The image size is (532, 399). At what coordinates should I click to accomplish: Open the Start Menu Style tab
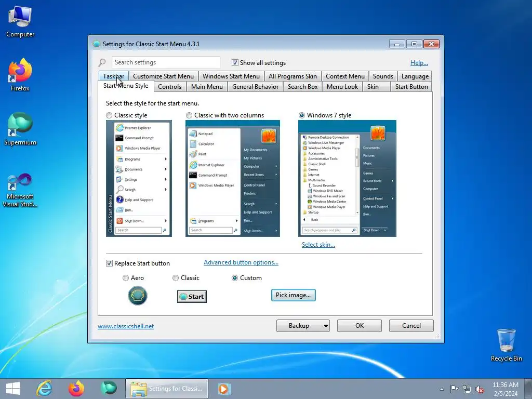[126, 86]
